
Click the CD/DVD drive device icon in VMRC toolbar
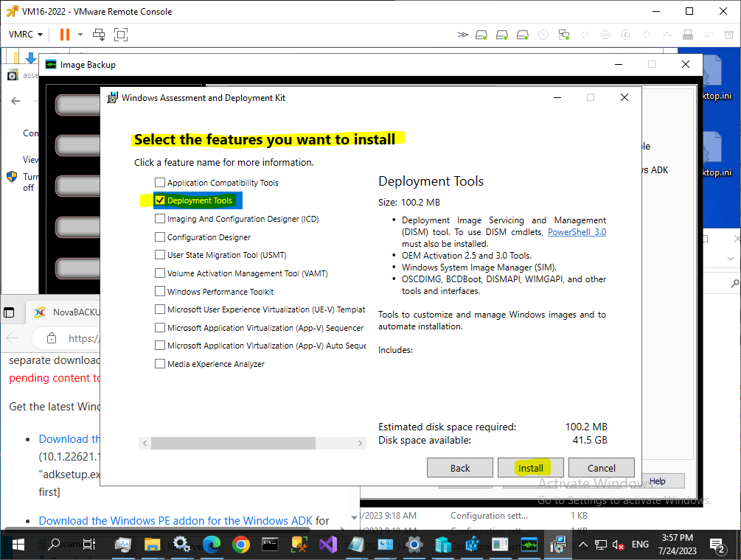click(543, 35)
